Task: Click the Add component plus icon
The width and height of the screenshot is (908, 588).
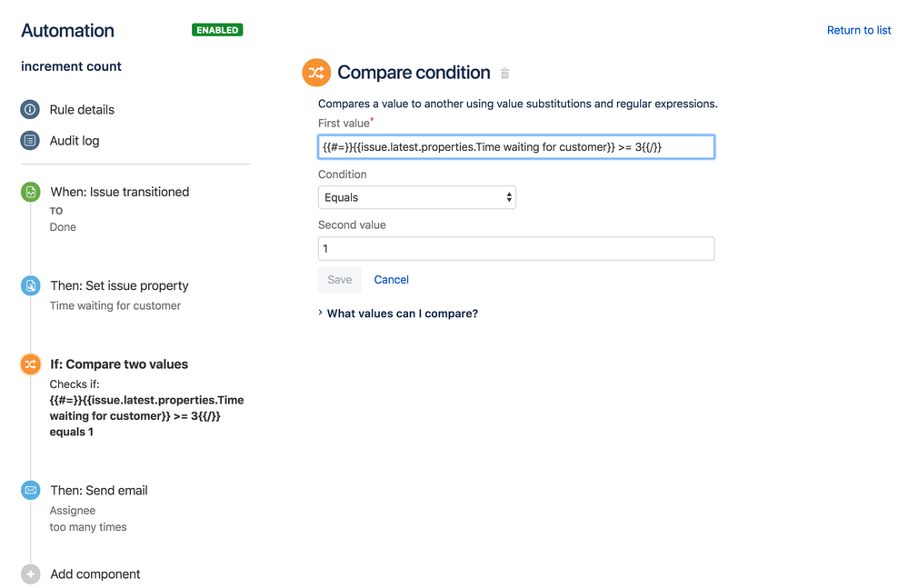Action: click(x=30, y=574)
